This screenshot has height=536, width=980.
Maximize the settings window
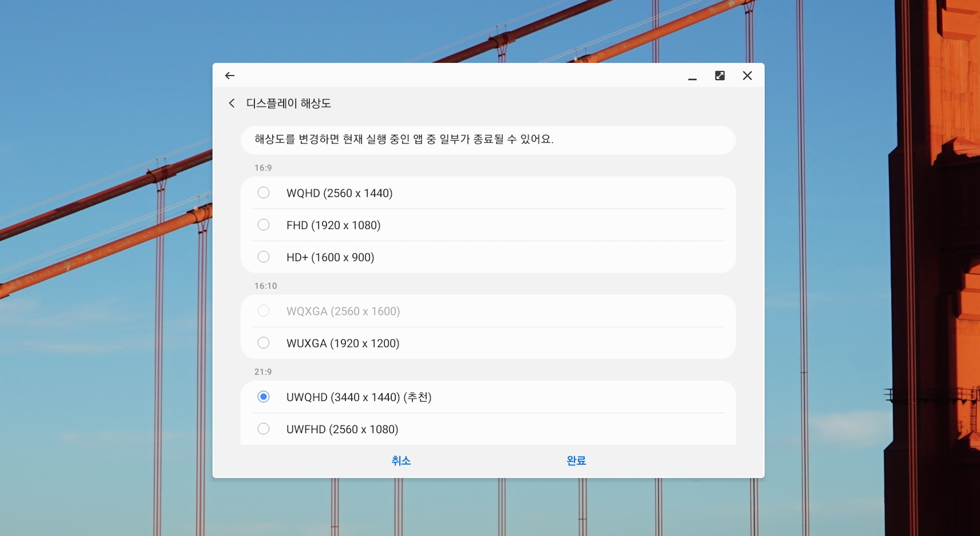point(719,76)
